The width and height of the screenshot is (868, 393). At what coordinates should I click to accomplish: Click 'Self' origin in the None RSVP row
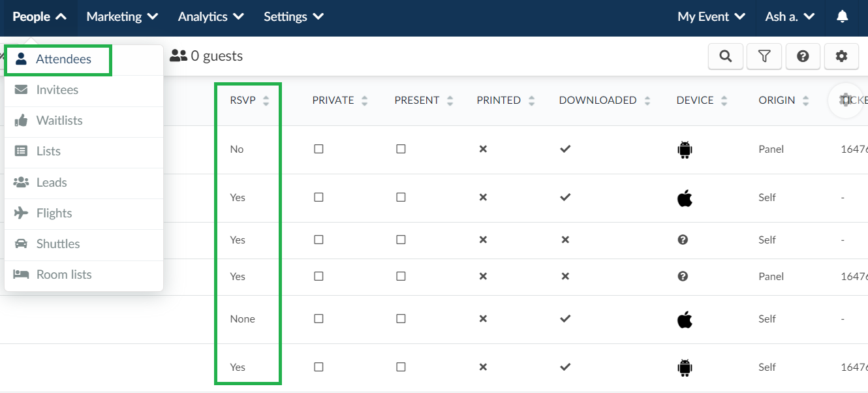pyautogui.click(x=767, y=319)
